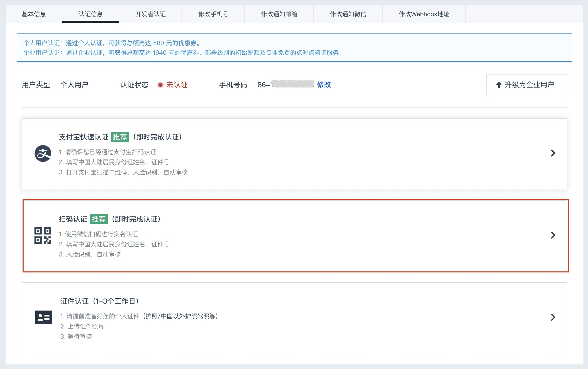Click 未认证 status text
The width and height of the screenshot is (588, 369).
pos(177,85)
